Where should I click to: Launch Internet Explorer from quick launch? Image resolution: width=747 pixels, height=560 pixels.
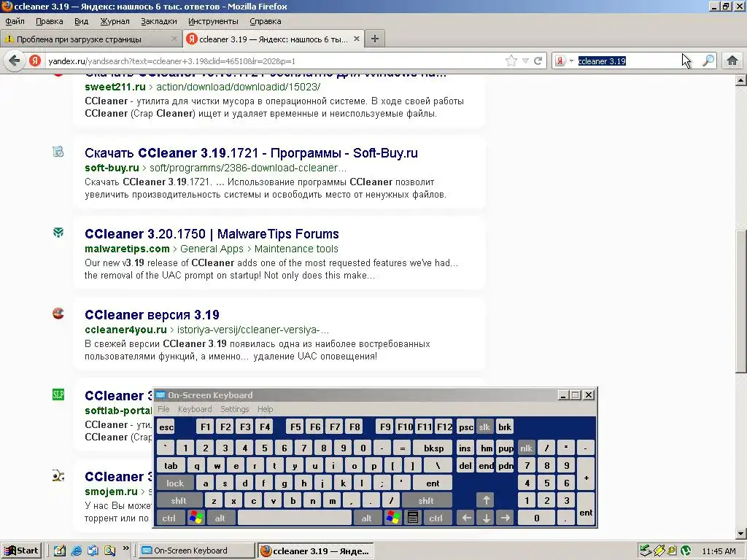pos(76,551)
